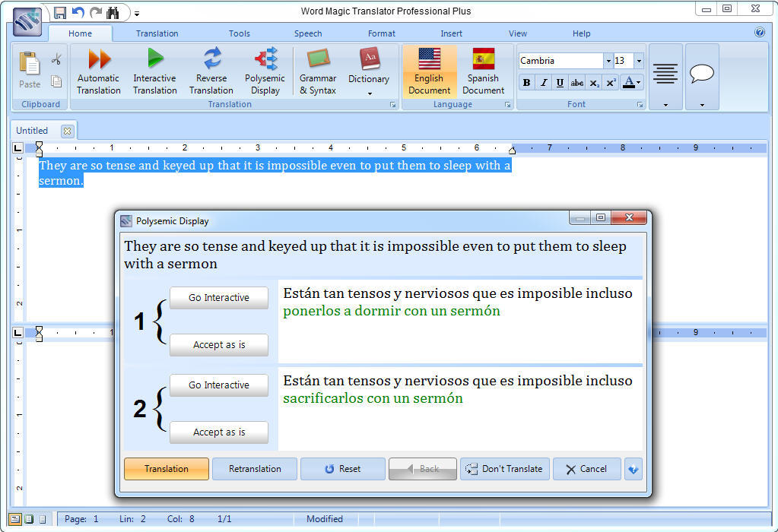Click the Save icon in quick access toolbar
Image resolution: width=778 pixels, height=532 pixels.
(x=60, y=13)
